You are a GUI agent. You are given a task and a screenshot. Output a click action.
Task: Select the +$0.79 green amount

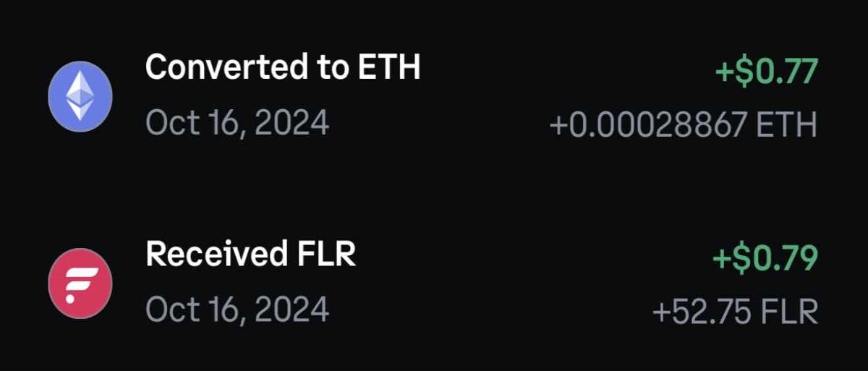[x=765, y=258]
